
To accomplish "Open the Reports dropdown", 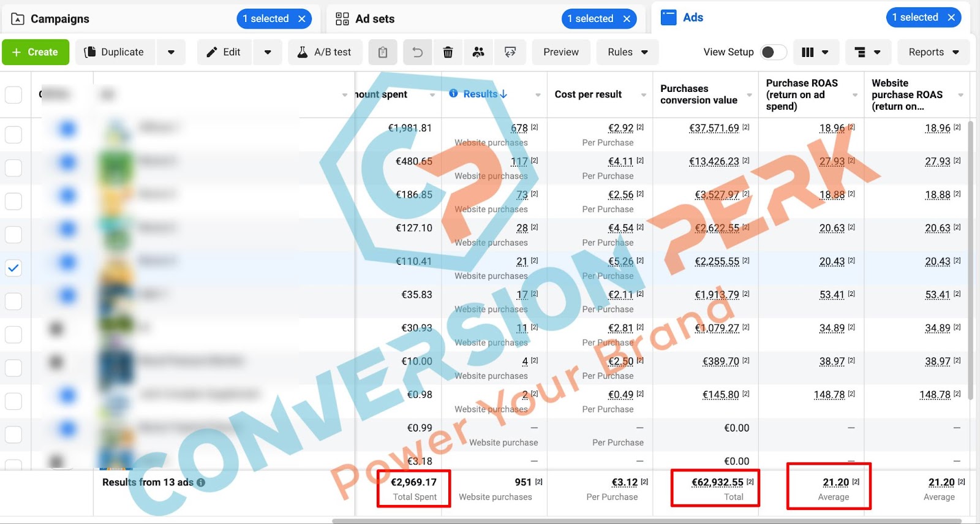I will (x=933, y=52).
